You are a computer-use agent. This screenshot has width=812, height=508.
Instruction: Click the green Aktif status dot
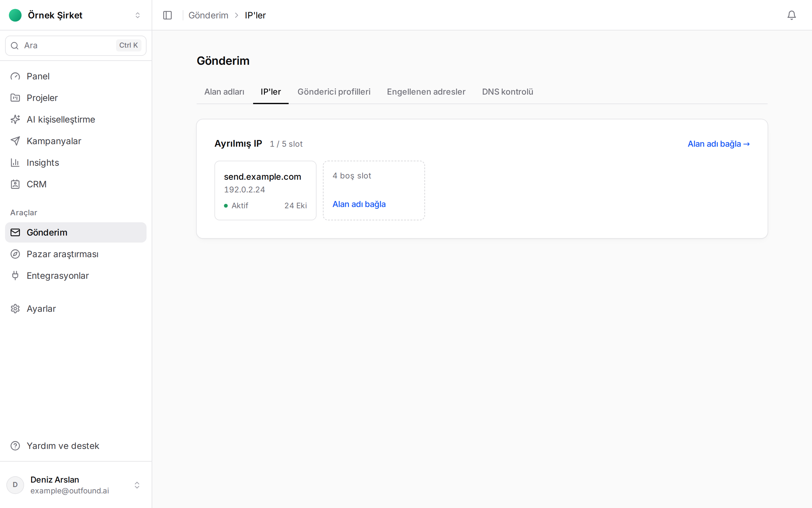point(226,206)
